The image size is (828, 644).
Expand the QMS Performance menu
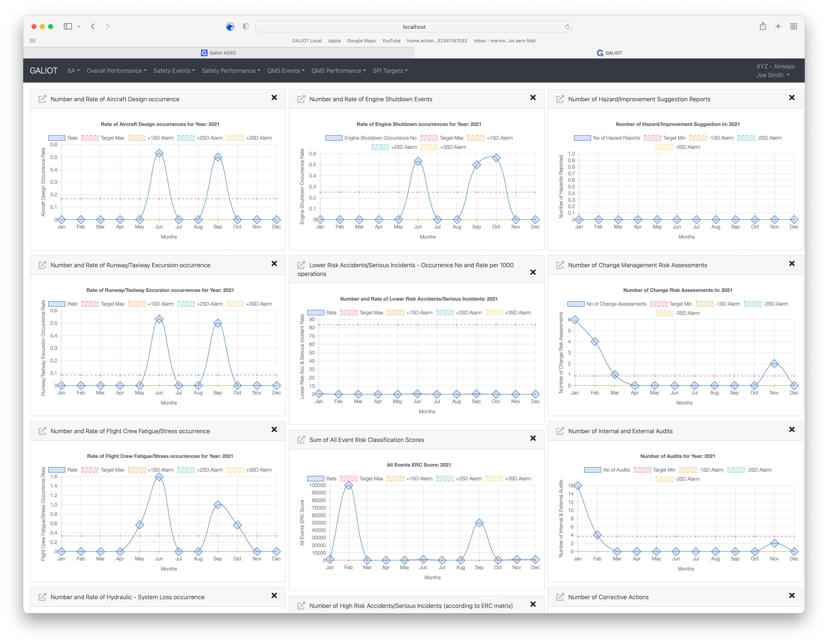click(x=339, y=71)
